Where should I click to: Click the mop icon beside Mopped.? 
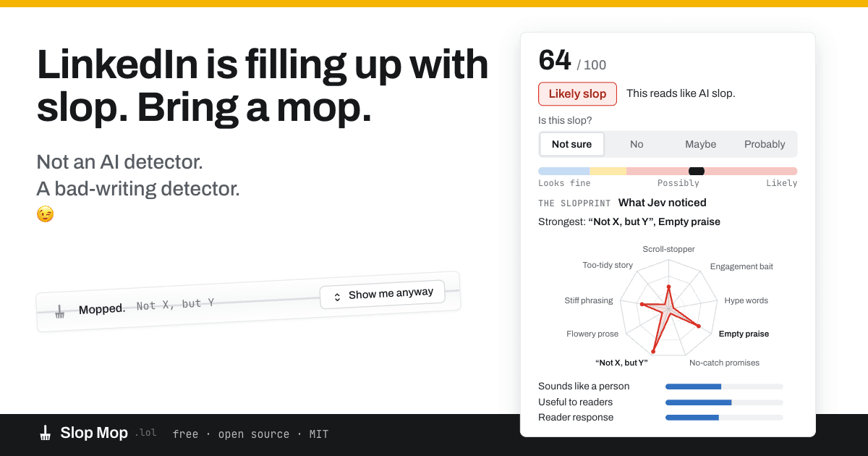59,312
